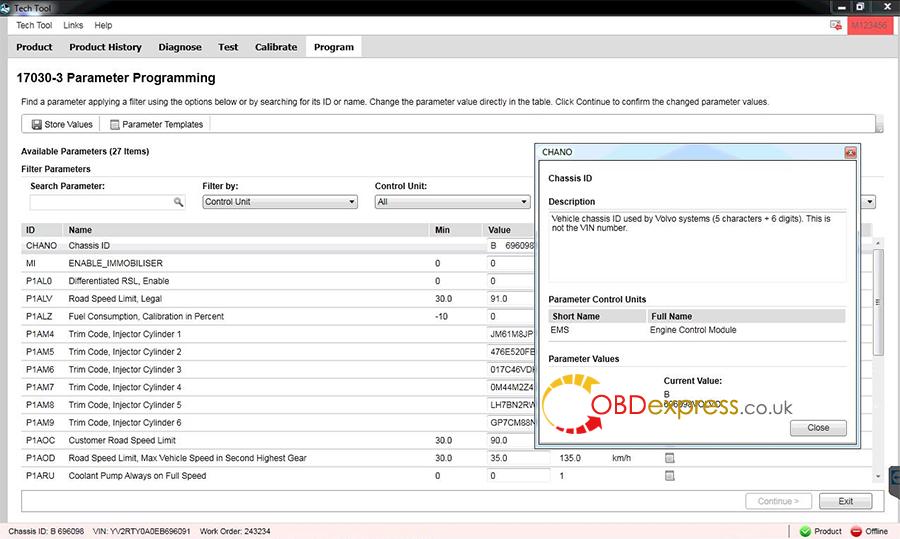900x539 pixels.
Task: Click the magnifier icon in Search Parameter
Action: pos(179,202)
